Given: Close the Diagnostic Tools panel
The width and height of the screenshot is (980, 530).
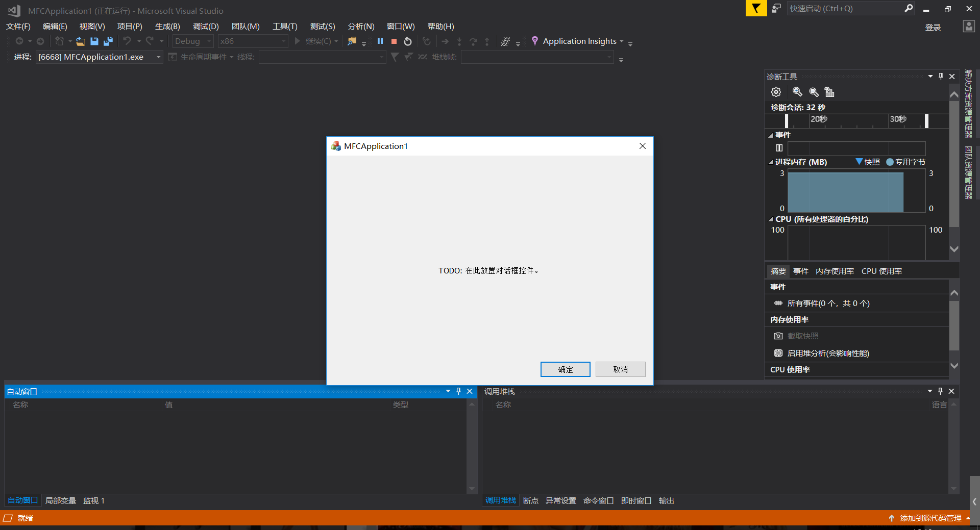Looking at the screenshot, I should [952, 77].
